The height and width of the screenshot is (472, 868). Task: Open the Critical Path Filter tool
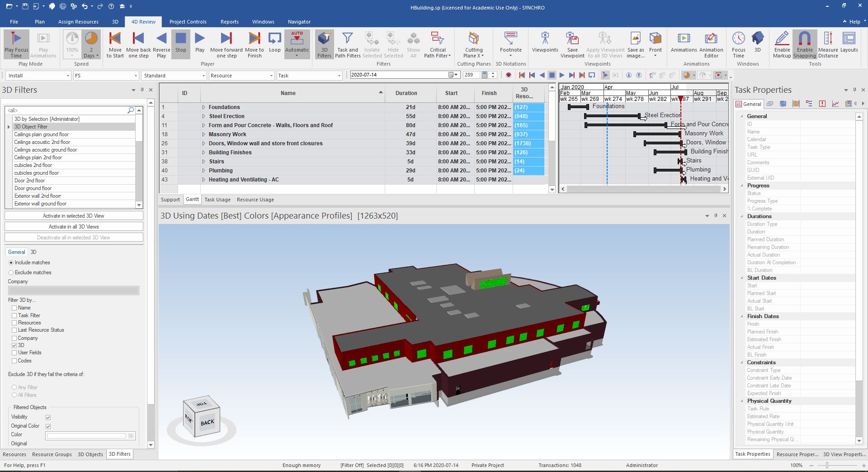[x=437, y=44]
